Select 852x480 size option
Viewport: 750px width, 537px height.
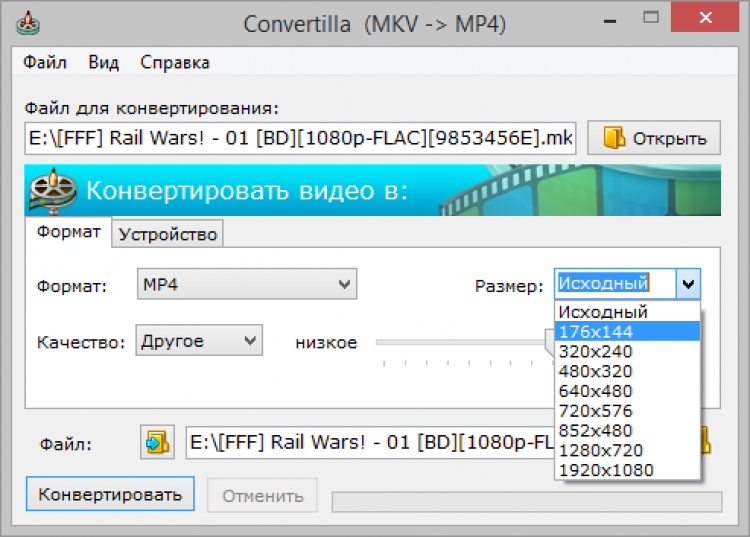tap(627, 430)
